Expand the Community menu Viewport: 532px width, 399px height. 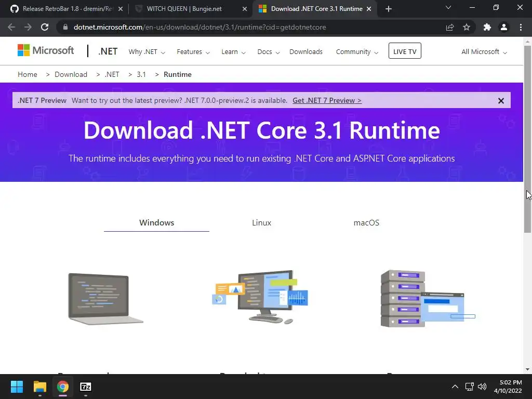(x=357, y=51)
